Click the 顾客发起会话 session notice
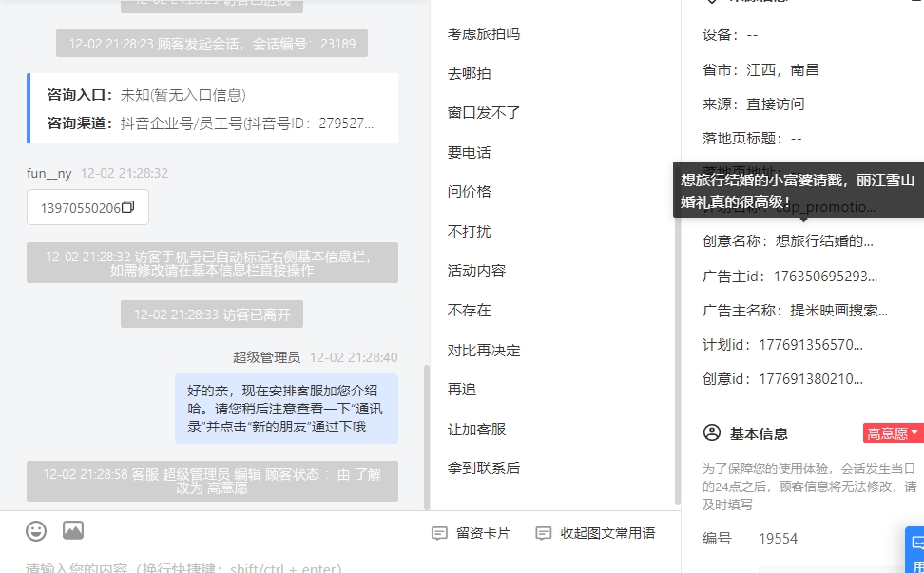 tap(212, 44)
